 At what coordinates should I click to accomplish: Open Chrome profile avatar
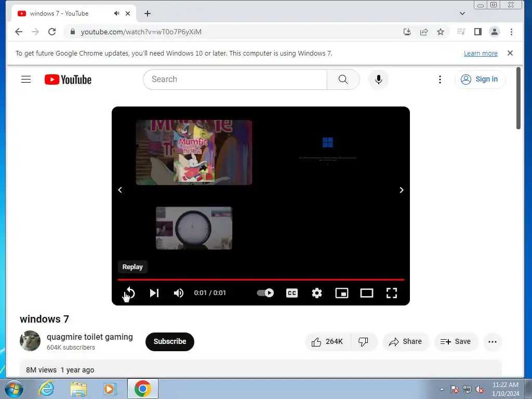pyautogui.click(x=495, y=32)
